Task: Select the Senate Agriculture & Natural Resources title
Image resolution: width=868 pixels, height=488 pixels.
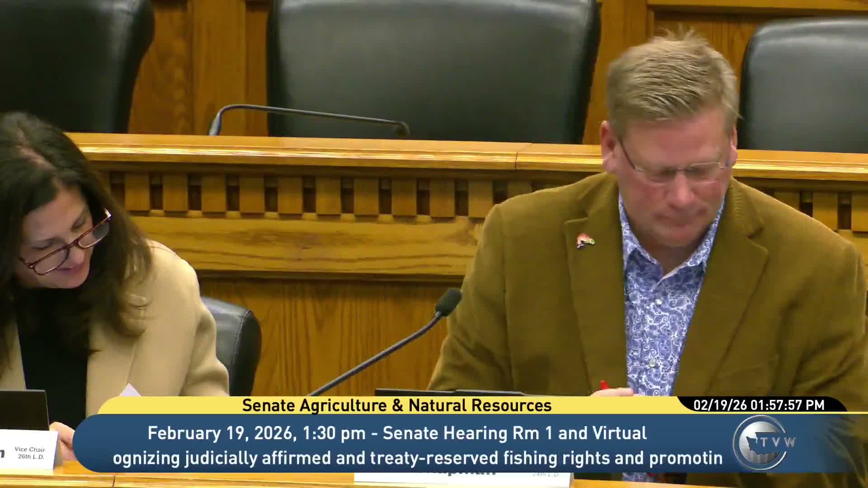Action: pos(396,405)
